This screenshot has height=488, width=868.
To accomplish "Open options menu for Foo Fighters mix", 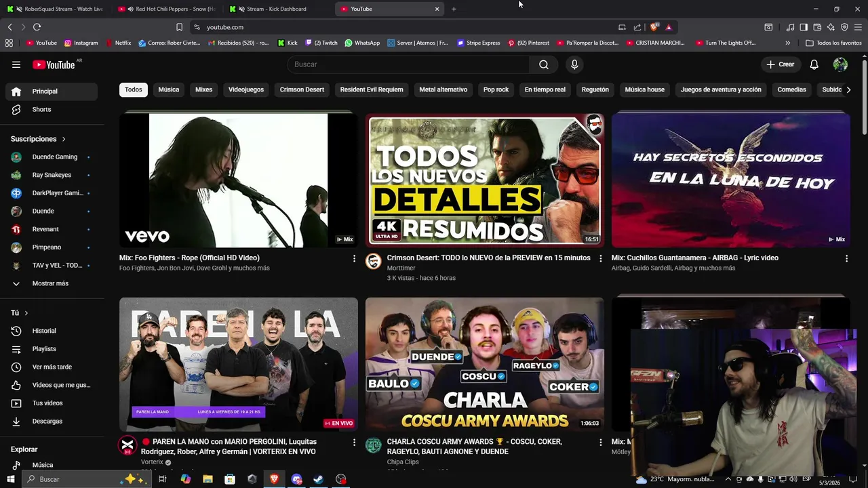I will point(354,258).
